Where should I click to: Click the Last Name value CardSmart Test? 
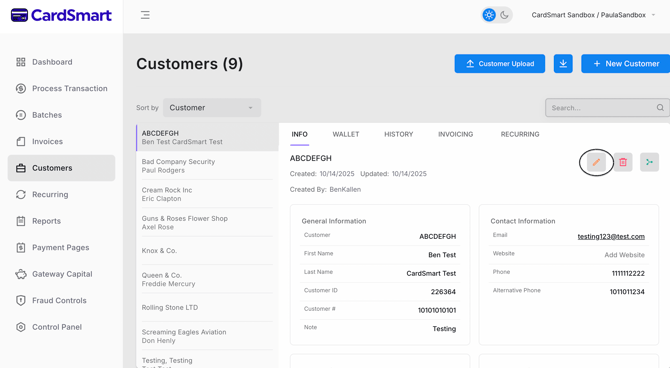coord(431,274)
